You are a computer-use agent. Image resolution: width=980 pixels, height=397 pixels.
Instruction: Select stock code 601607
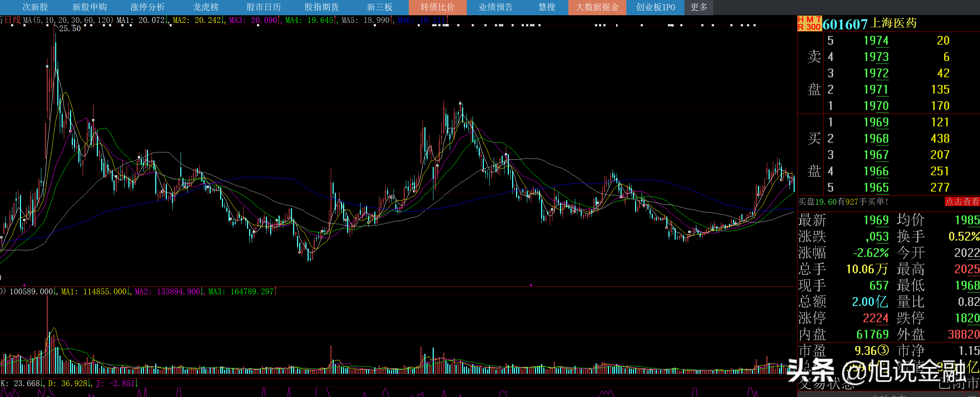pos(845,24)
